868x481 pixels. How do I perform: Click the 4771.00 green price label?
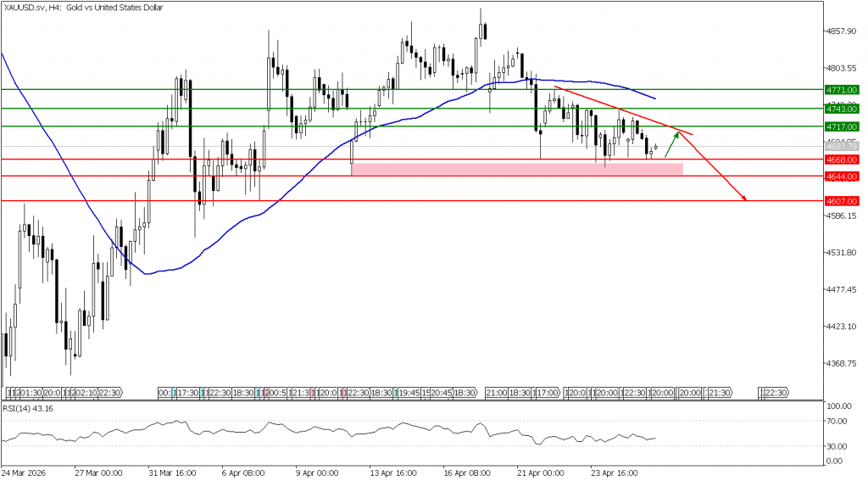pos(842,89)
